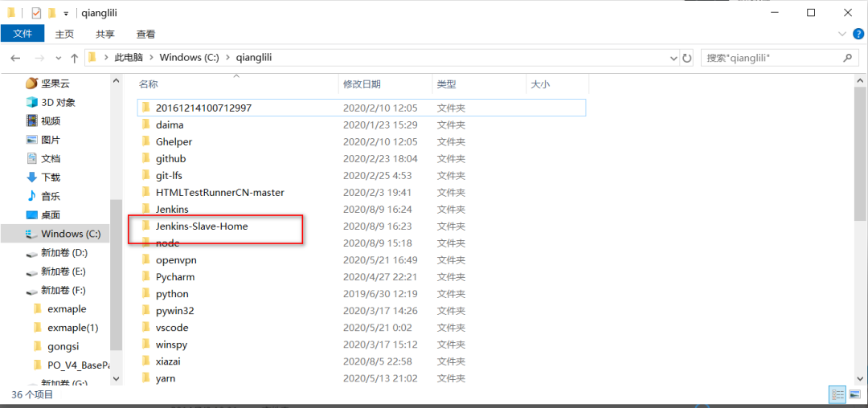Switch to the 共享 ribbon tab
The width and height of the screenshot is (868, 408).
(x=105, y=34)
